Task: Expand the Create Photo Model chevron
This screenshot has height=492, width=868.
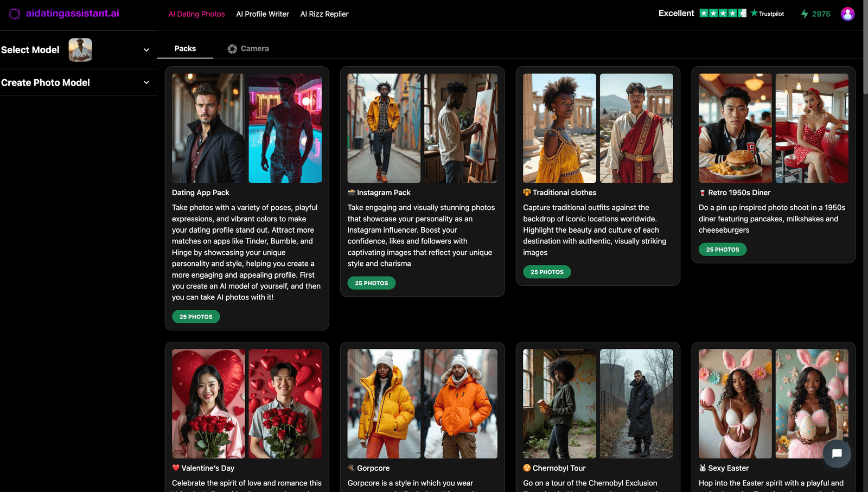Action: point(146,82)
